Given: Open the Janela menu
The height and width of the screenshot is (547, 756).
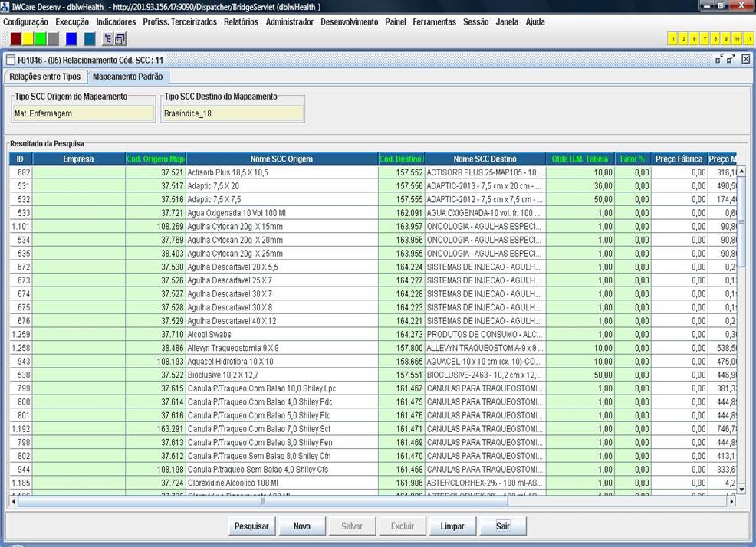Looking at the screenshot, I should (508, 21).
